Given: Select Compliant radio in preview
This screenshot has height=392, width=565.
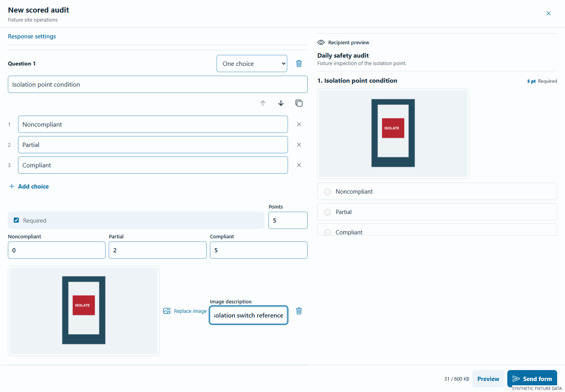Looking at the screenshot, I should 327,232.
